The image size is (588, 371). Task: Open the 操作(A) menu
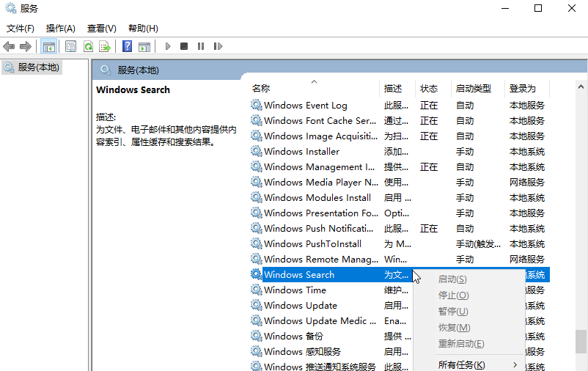click(61, 29)
